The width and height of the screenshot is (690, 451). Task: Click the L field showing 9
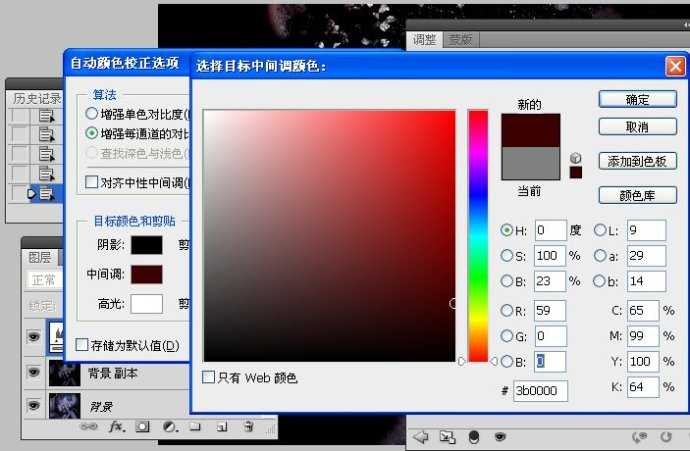[646, 230]
